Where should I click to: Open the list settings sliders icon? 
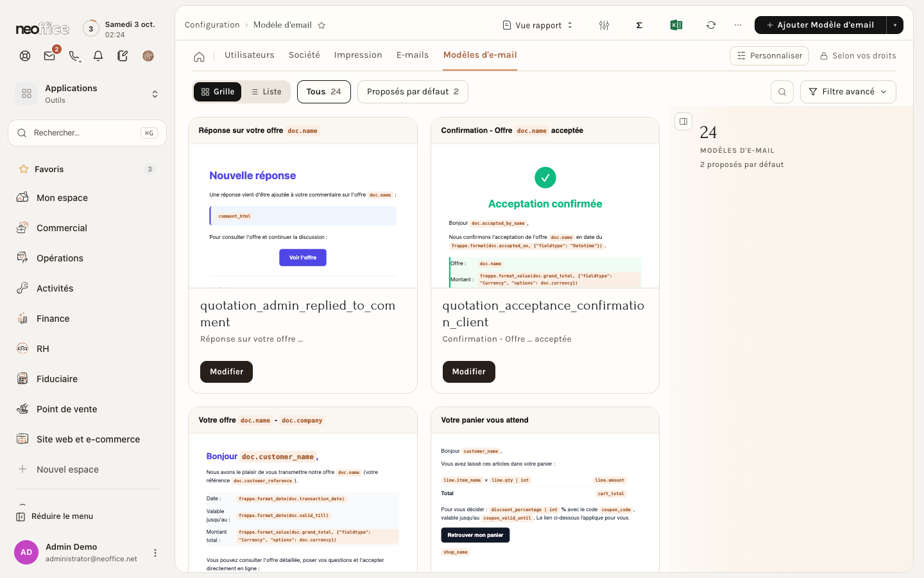point(604,25)
